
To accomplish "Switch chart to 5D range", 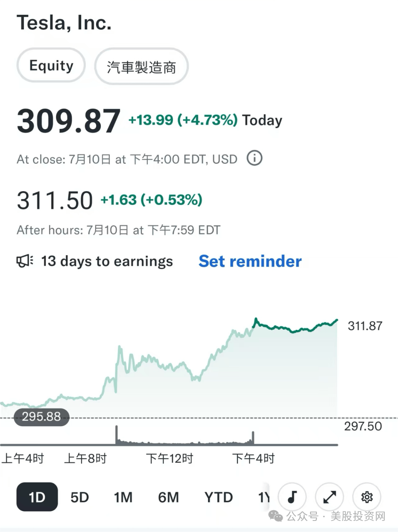I will click(80, 497).
